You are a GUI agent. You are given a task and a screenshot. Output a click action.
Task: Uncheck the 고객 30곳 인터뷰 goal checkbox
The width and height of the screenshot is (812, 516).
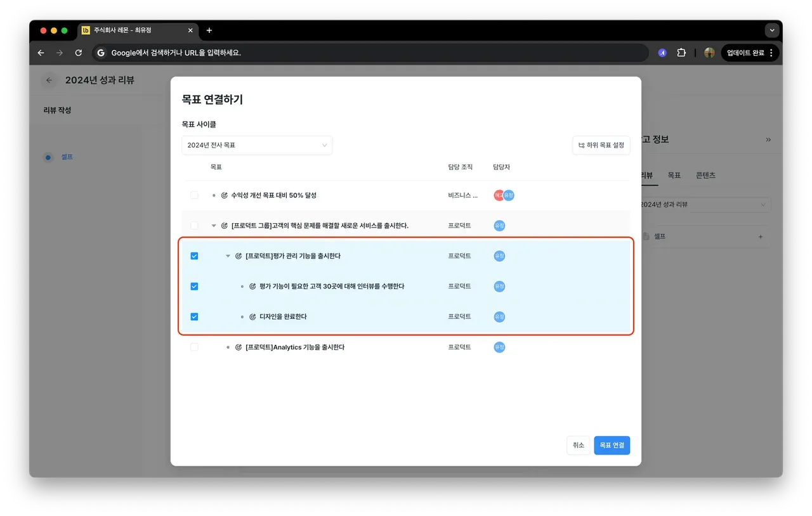click(x=194, y=287)
